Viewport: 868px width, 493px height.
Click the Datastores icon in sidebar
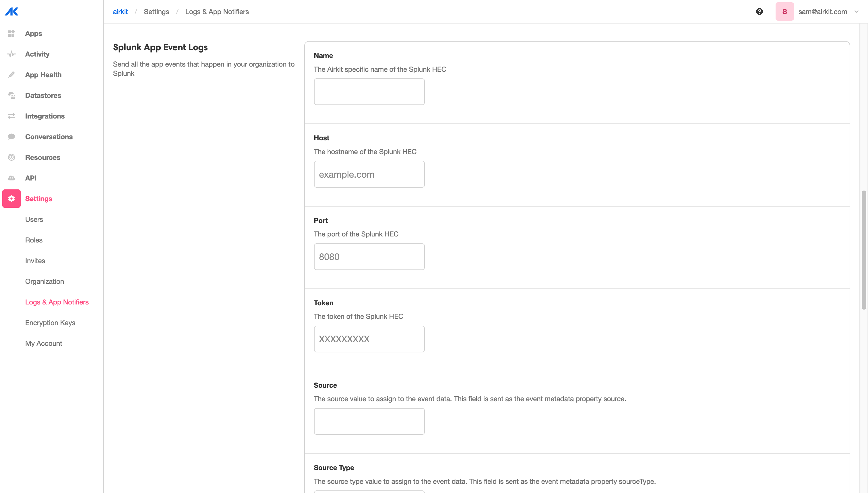11,95
